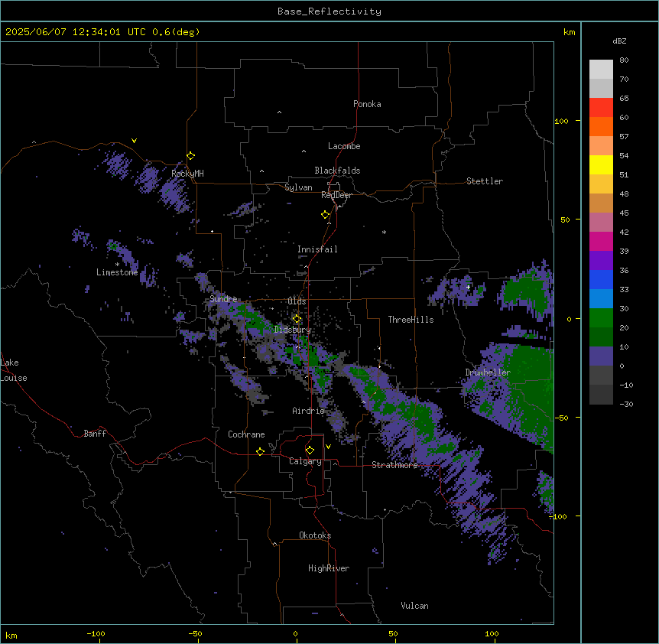Click the Strathmore town label
Image resolution: width=659 pixels, height=644 pixels.
click(x=394, y=465)
